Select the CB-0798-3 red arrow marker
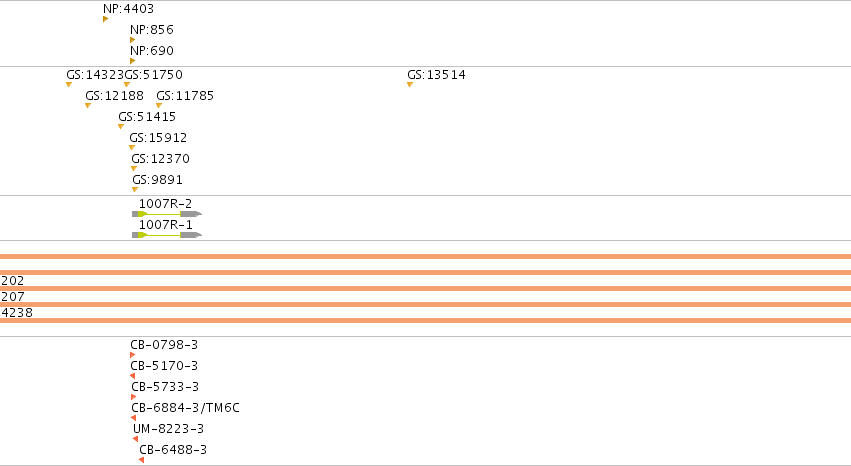 (x=132, y=355)
